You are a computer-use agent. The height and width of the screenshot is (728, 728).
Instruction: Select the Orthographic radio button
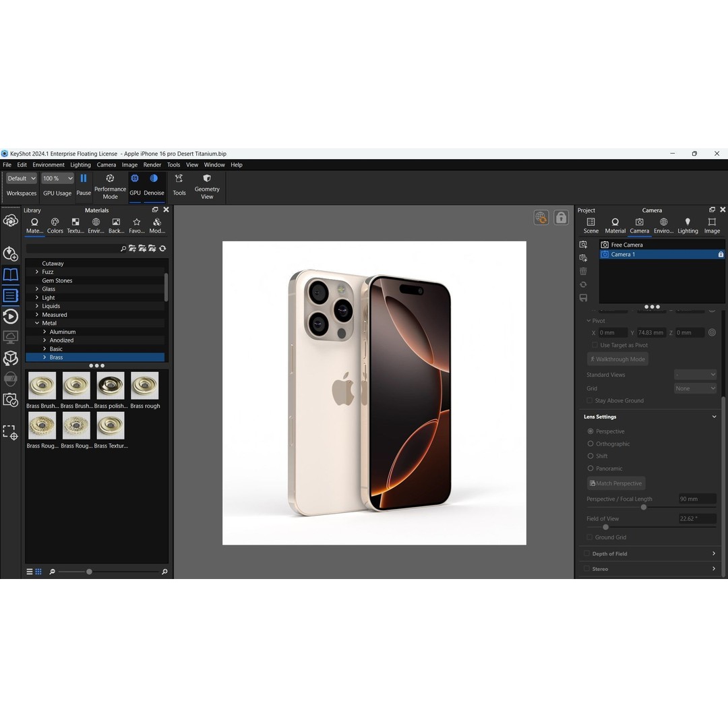590,444
